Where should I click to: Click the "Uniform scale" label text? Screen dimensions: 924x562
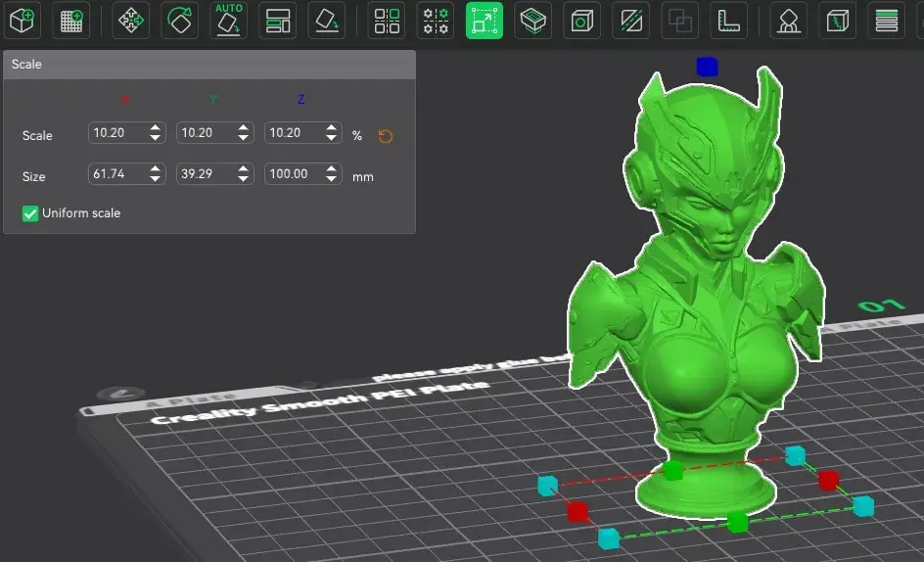coord(81,212)
